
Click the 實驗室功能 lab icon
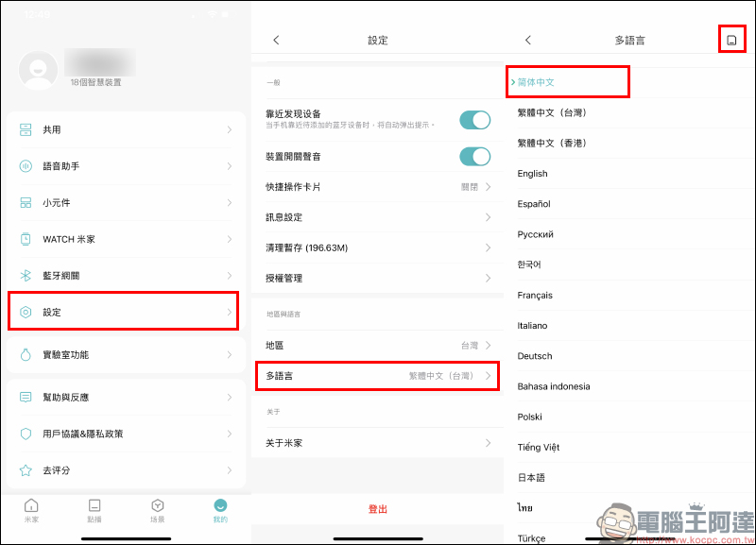pos(26,354)
